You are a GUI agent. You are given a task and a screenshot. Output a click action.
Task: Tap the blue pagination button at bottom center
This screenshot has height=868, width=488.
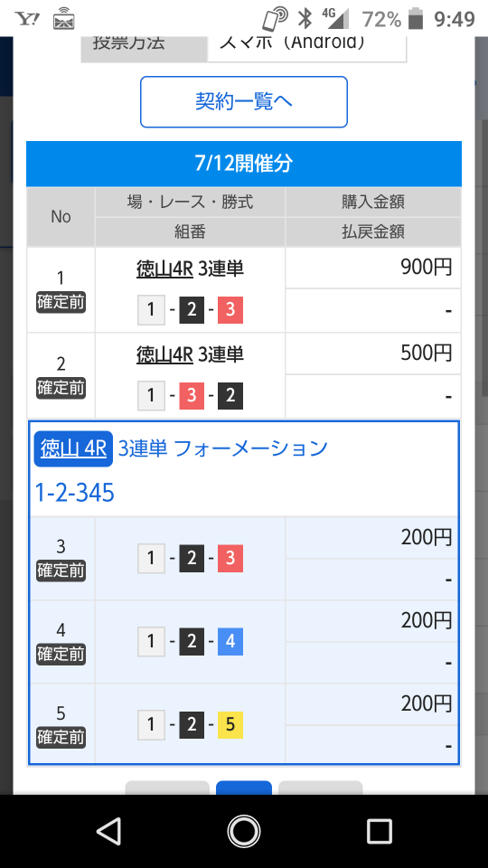click(x=243, y=788)
